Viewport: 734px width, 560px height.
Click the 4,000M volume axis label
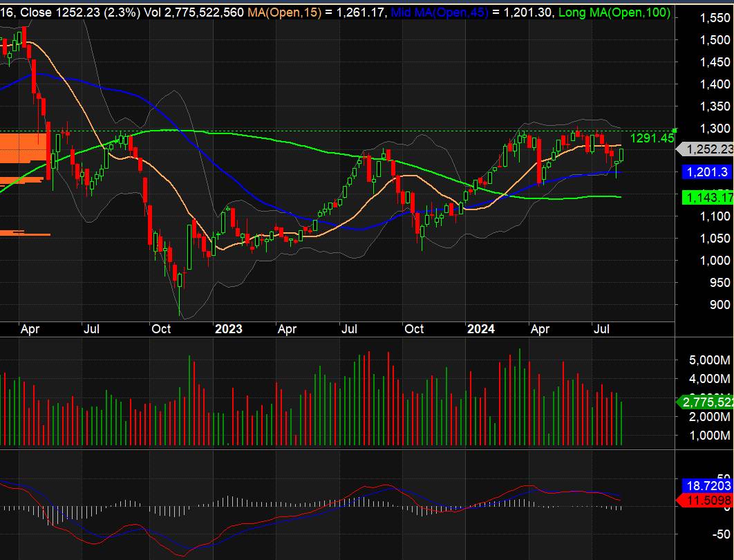[710, 379]
